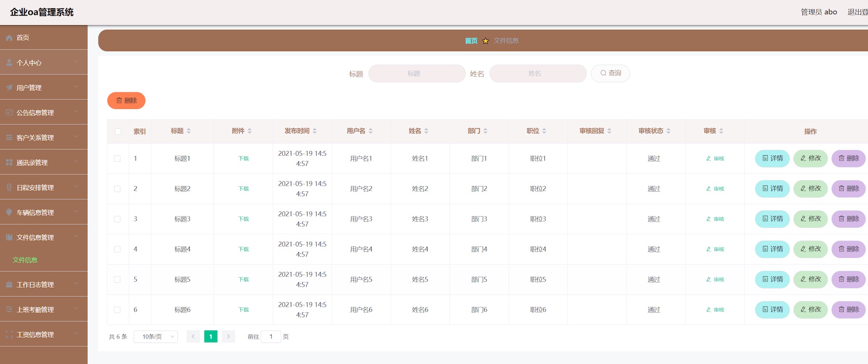The height and width of the screenshot is (364, 868).
Task: Click the orange 删除 batch delete button
Action: (x=126, y=101)
